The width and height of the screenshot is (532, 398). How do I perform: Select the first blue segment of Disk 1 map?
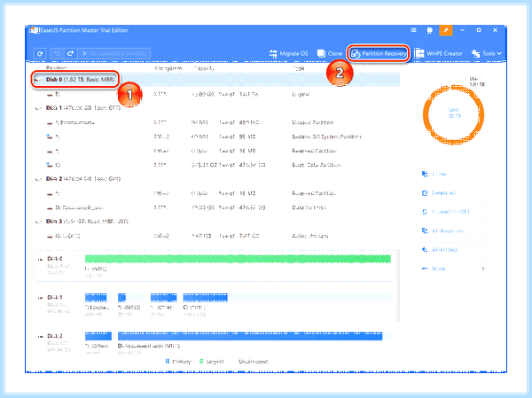96,298
